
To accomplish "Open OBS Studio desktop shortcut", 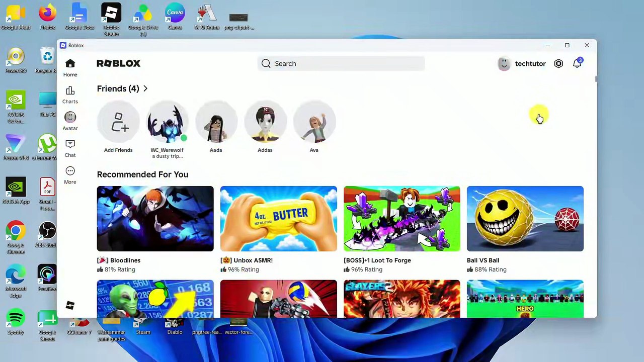I will pyautogui.click(x=47, y=235).
